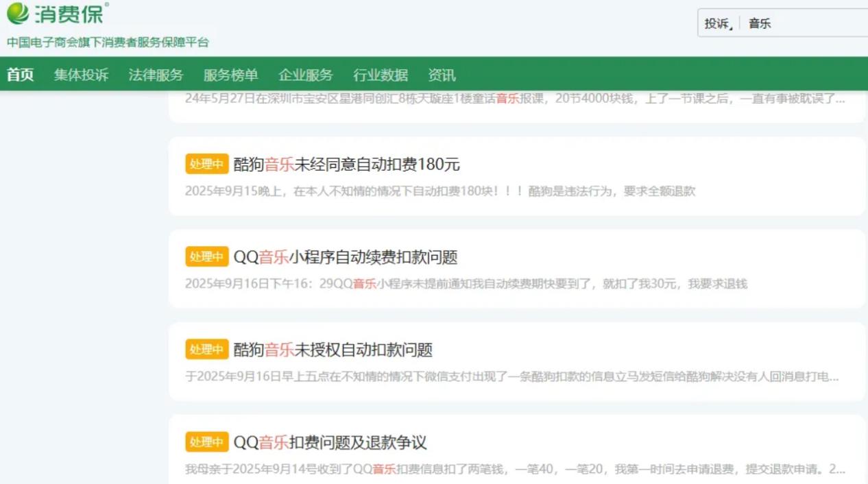
Task: Select 法律服务 in the green navigation bar
Action: point(156,75)
